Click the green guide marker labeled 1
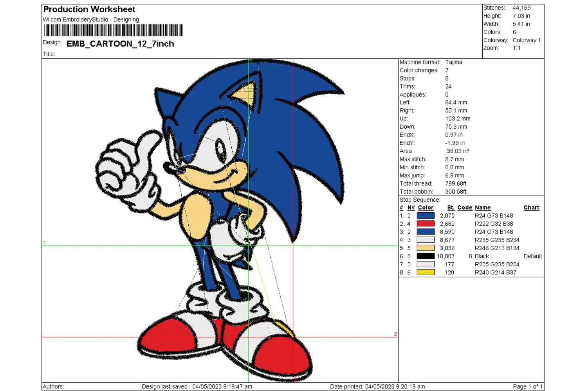This screenshot has height=391, width=588. [44, 243]
